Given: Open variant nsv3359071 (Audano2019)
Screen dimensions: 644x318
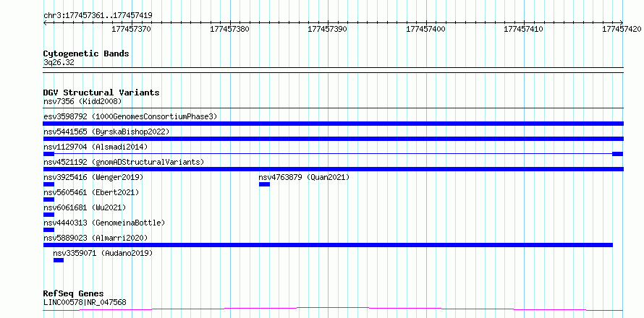Looking at the screenshot, I should [103, 253].
